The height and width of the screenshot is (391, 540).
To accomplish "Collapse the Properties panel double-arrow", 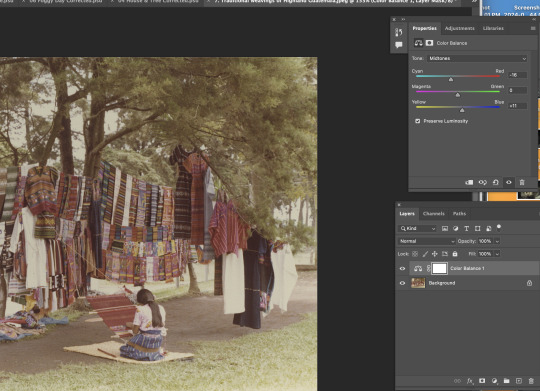I will coord(534,19).
